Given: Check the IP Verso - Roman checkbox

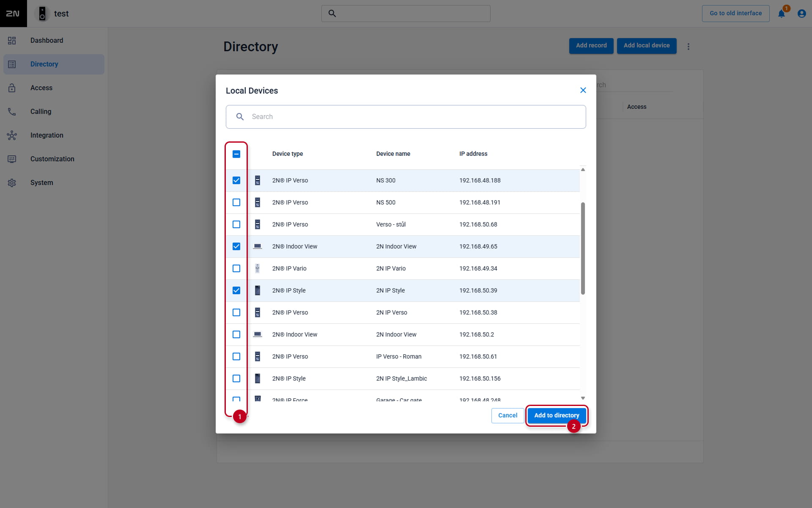Looking at the screenshot, I should click(x=236, y=356).
